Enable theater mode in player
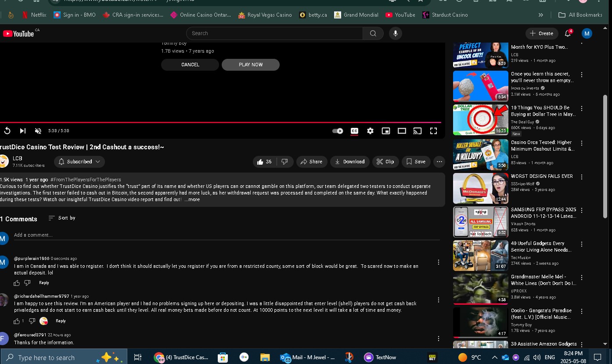Screen dimensions: 612x364 [x=402, y=131]
